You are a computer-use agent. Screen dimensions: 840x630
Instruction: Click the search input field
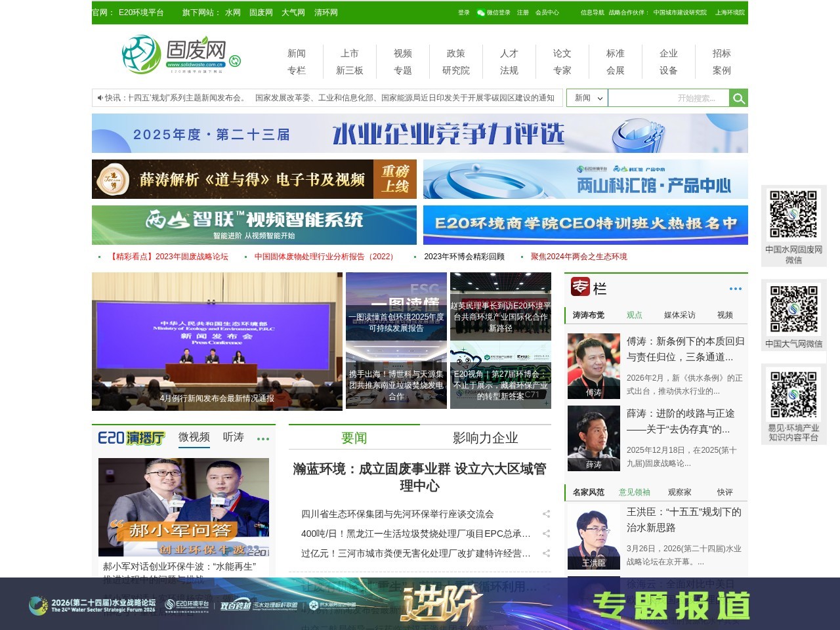(x=668, y=98)
